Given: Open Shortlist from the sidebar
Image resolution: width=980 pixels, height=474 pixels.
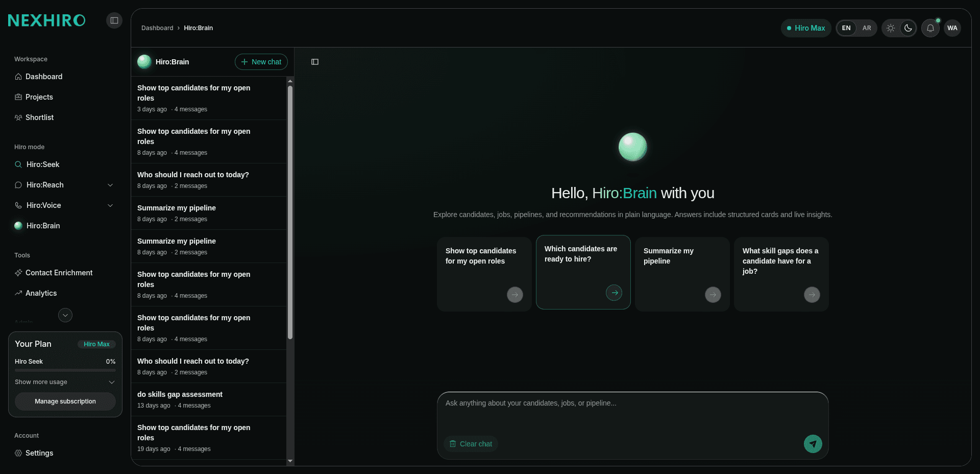Looking at the screenshot, I should pyautogui.click(x=64, y=117).
